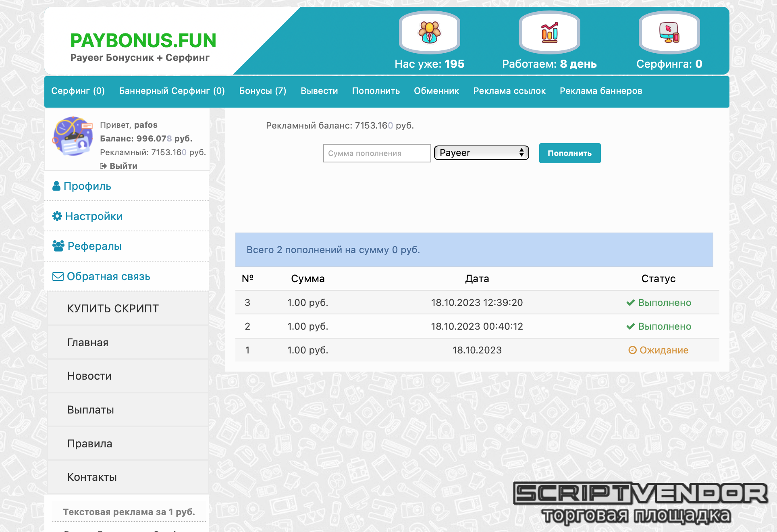Click the 'Нас уже: 195' counter

pyautogui.click(x=430, y=64)
